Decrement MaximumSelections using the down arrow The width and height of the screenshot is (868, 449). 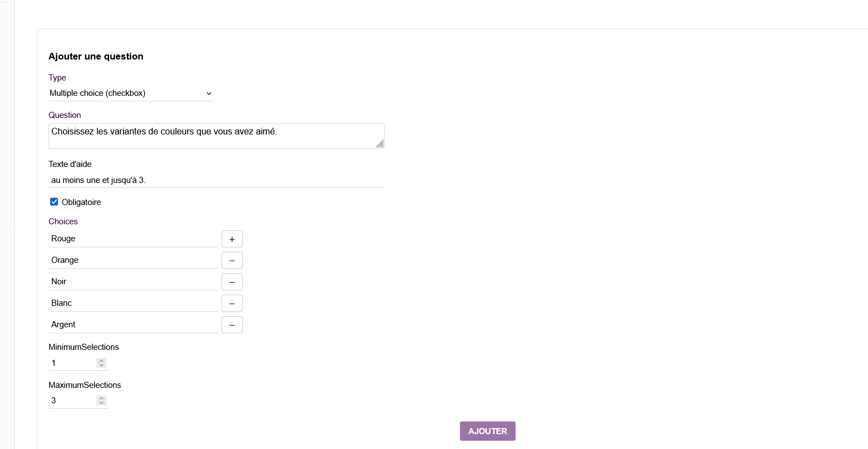(101, 403)
